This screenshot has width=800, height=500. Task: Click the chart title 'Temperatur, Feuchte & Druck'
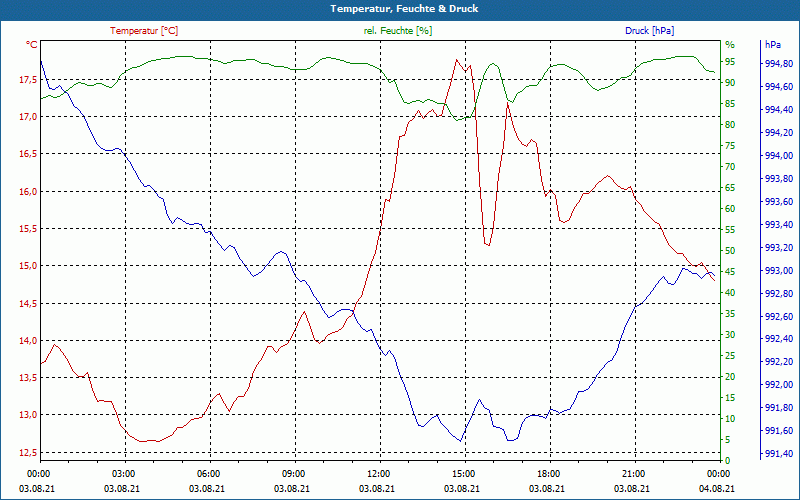coord(404,9)
